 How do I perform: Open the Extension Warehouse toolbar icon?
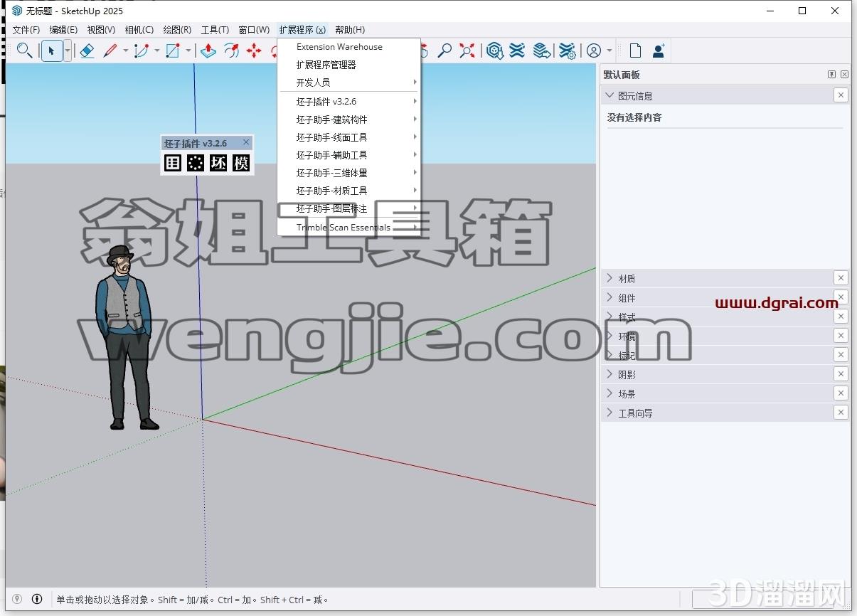(x=518, y=51)
